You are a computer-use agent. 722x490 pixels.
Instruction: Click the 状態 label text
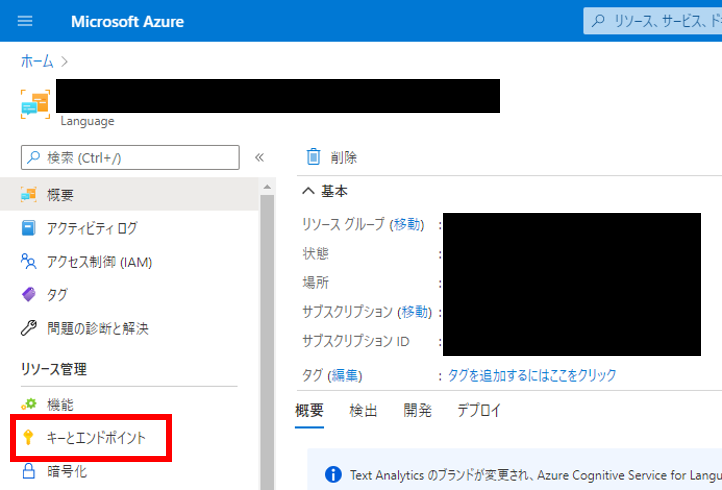[315, 253]
